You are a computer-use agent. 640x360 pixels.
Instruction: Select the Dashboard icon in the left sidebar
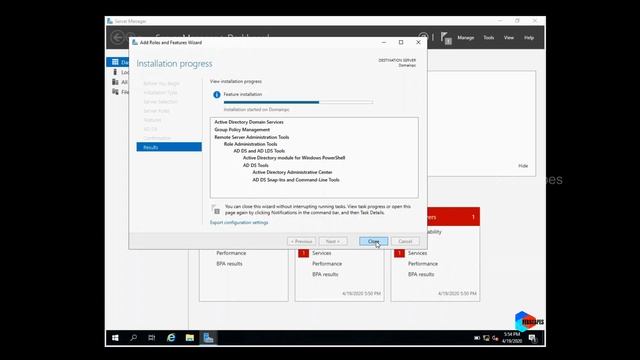pos(115,62)
